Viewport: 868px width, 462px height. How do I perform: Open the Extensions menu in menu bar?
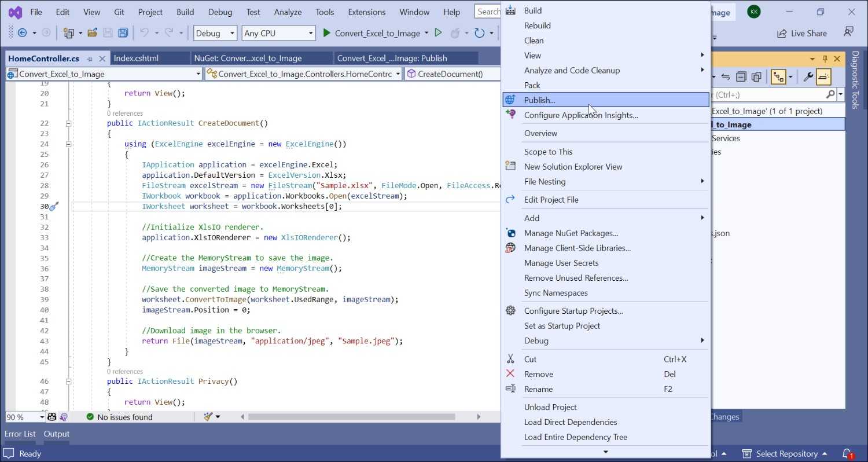pyautogui.click(x=367, y=12)
